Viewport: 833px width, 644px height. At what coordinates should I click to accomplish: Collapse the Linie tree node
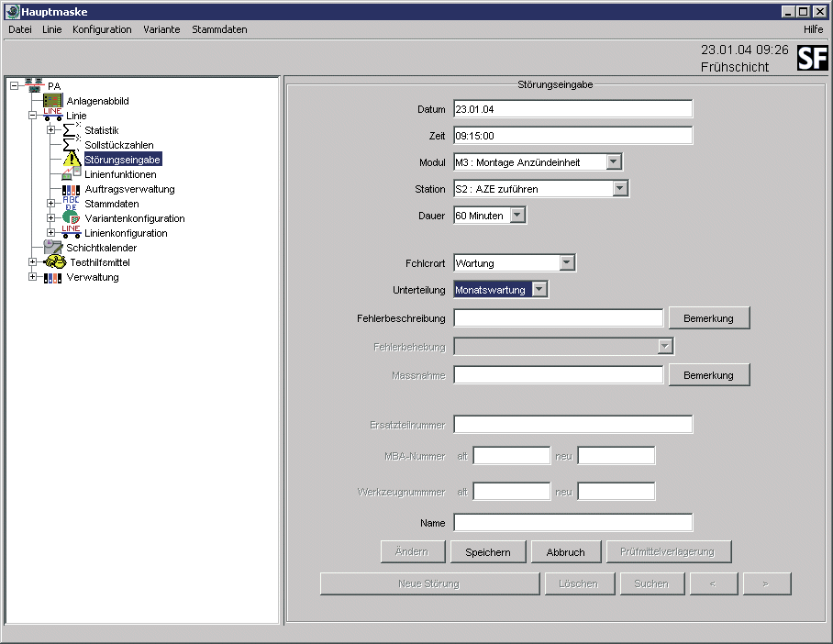pos(32,115)
